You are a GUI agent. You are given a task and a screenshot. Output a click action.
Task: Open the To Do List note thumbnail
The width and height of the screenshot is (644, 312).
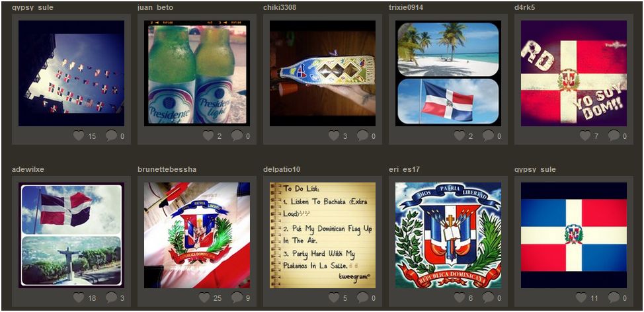coord(323,235)
